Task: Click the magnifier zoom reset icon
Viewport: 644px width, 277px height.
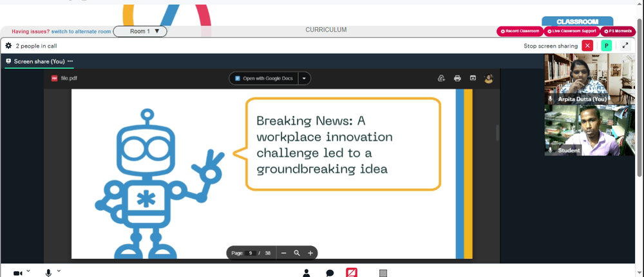Action: click(x=297, y=253)
